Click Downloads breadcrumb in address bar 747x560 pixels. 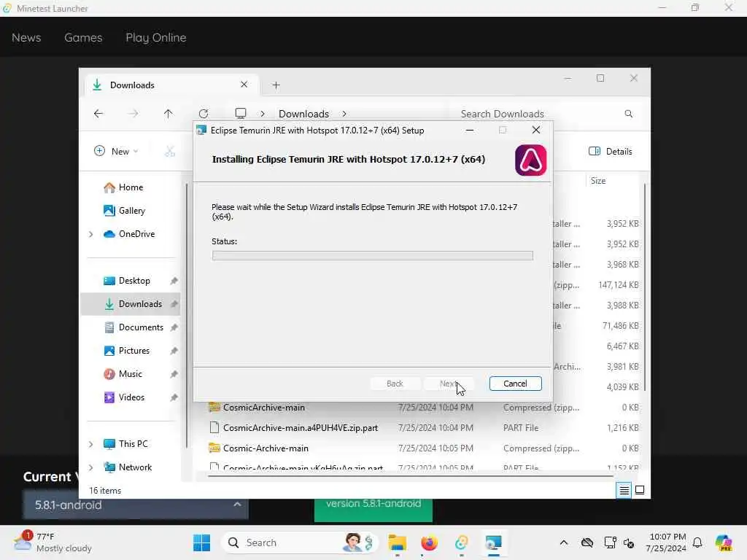303,114
